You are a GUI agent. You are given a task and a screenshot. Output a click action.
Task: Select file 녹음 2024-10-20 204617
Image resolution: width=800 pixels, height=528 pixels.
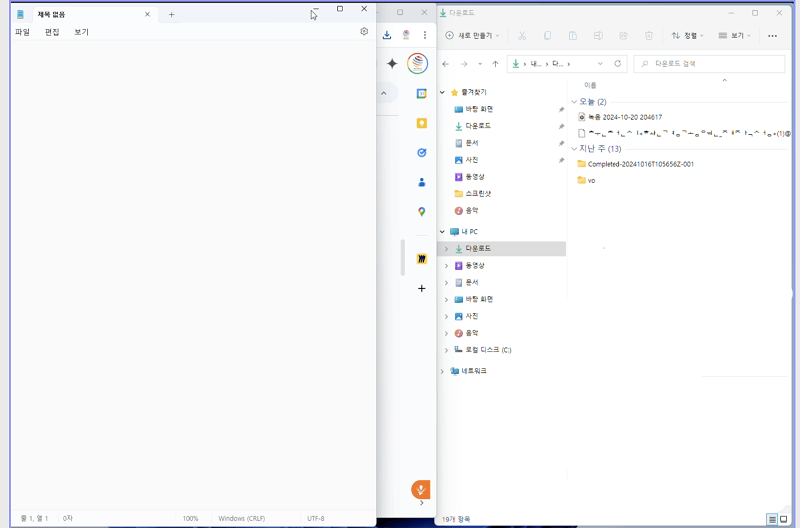coord(625,117)
